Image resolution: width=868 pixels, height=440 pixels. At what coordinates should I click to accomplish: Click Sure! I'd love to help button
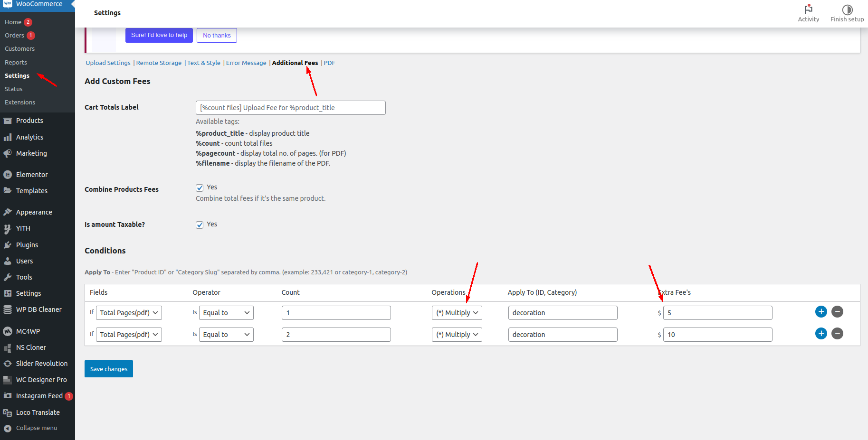(x=159, y=35)
